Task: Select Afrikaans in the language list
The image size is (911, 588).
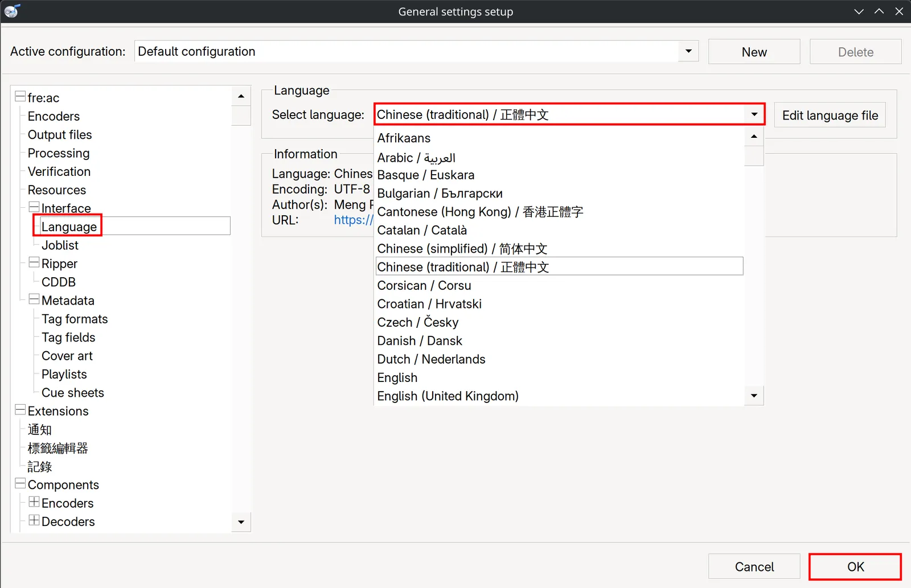Action: click(560, 138)
